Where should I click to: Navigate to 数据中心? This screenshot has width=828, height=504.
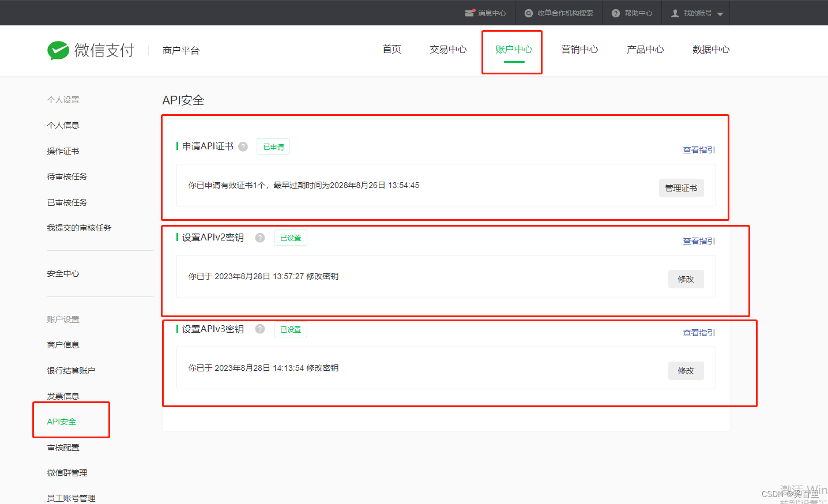(711, 49)
